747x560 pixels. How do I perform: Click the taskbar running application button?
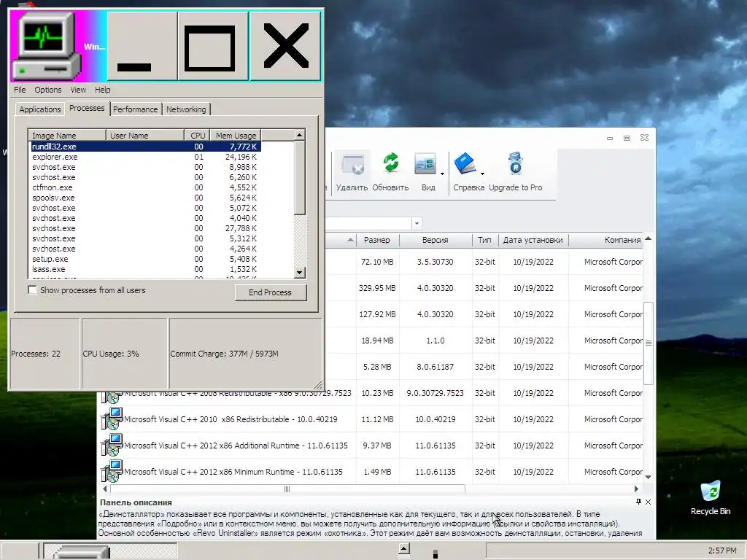110,551
